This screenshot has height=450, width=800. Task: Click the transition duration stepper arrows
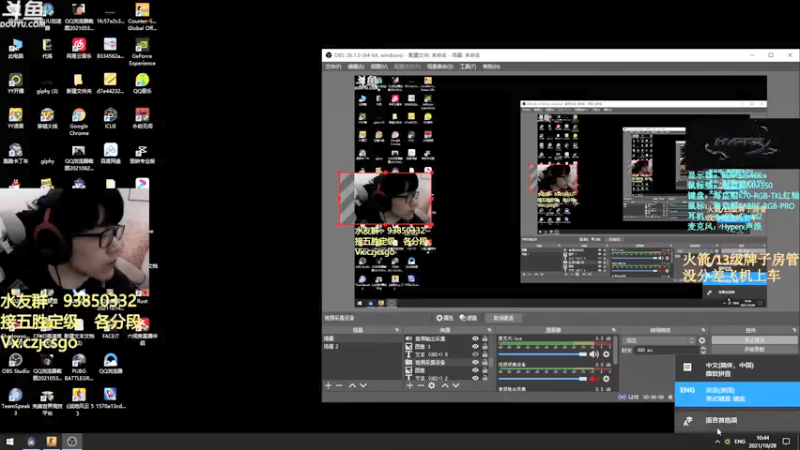point(703,350)
